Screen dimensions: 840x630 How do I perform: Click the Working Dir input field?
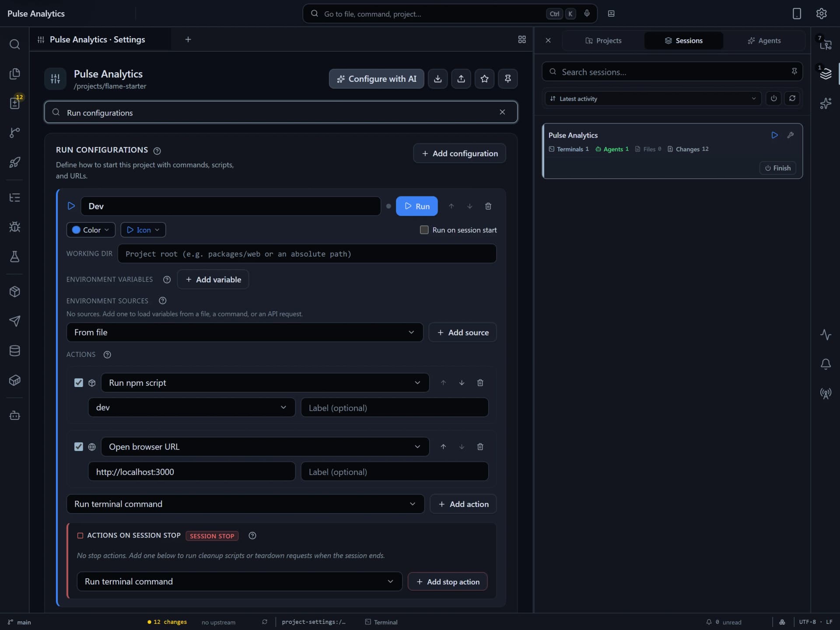click(x=307, y=253)
